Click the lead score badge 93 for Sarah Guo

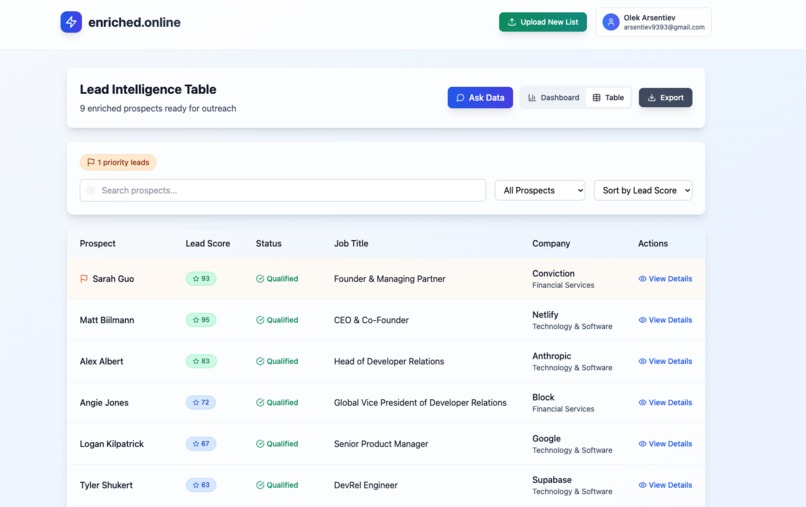tap(201, 279)
